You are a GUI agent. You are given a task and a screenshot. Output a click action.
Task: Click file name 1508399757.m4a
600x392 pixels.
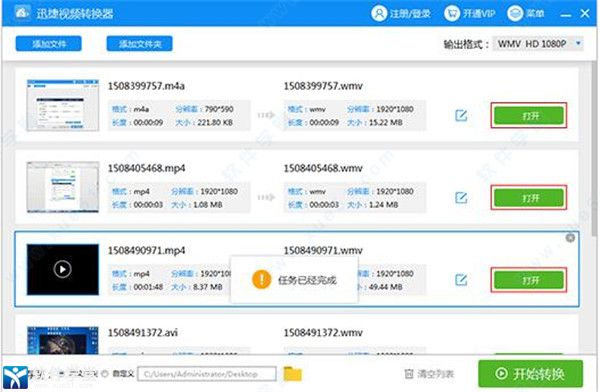click(x=146, y=86)
